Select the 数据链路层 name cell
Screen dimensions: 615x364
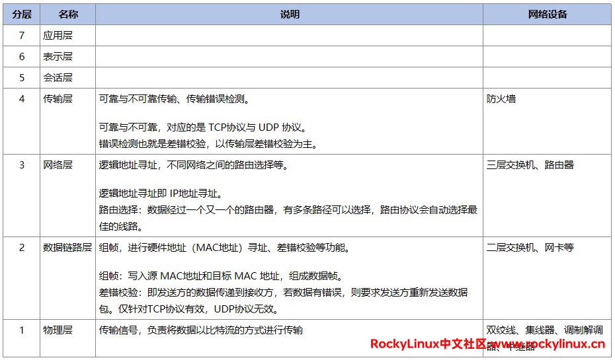[x=67, y=248]
